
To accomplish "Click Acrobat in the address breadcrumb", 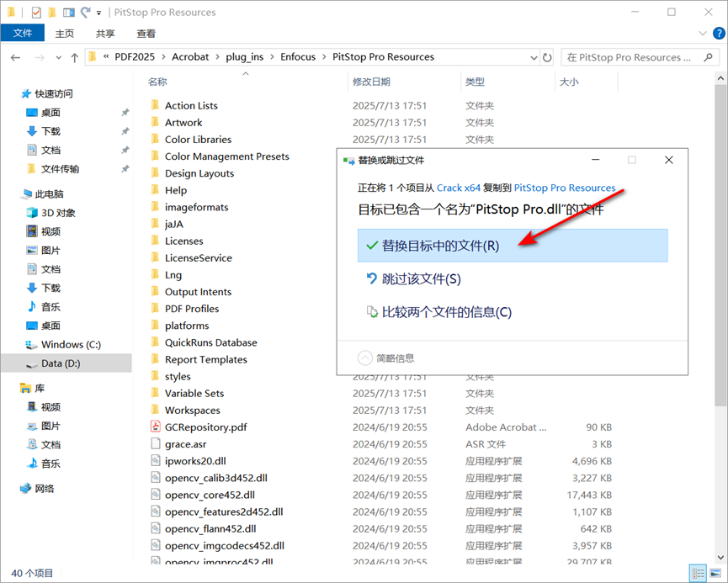I will 190,56.
